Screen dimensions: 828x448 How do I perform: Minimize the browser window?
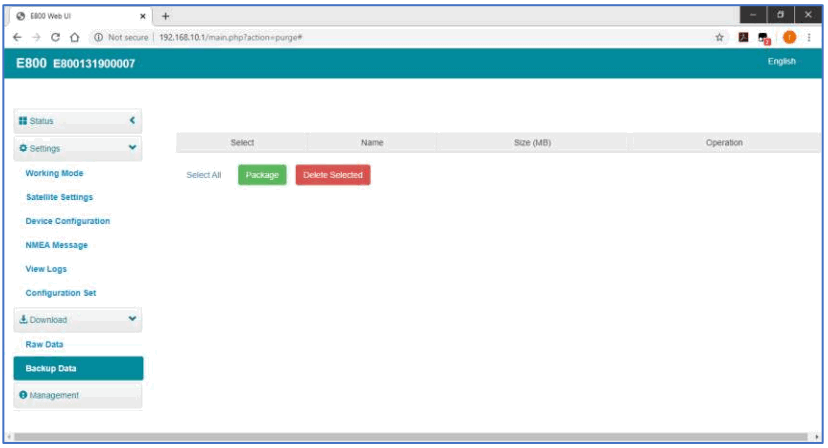tap(753, 15)
